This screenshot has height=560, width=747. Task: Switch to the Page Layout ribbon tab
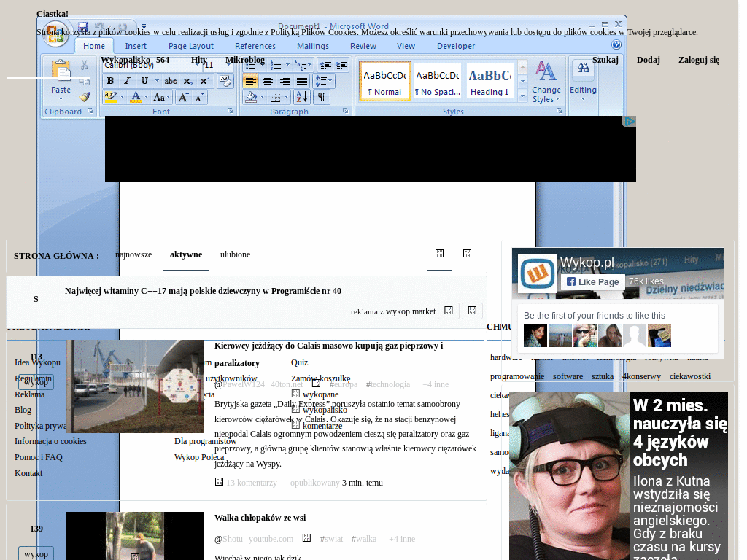[x=191, y=46]
